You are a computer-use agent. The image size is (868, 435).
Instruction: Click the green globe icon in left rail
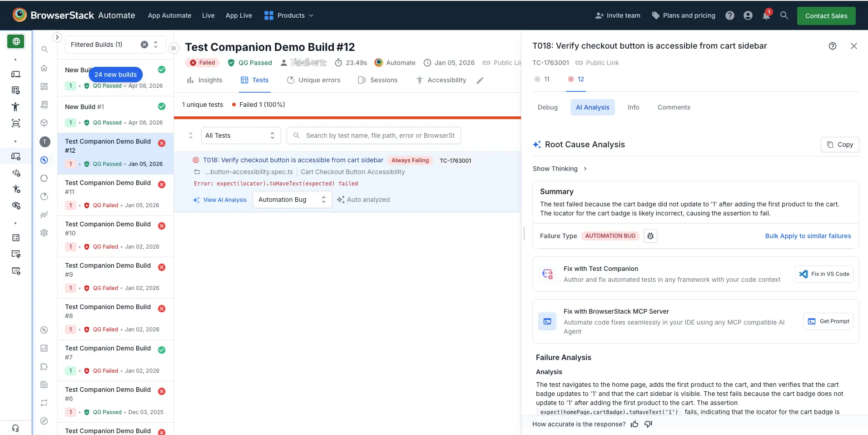(16, 41)
